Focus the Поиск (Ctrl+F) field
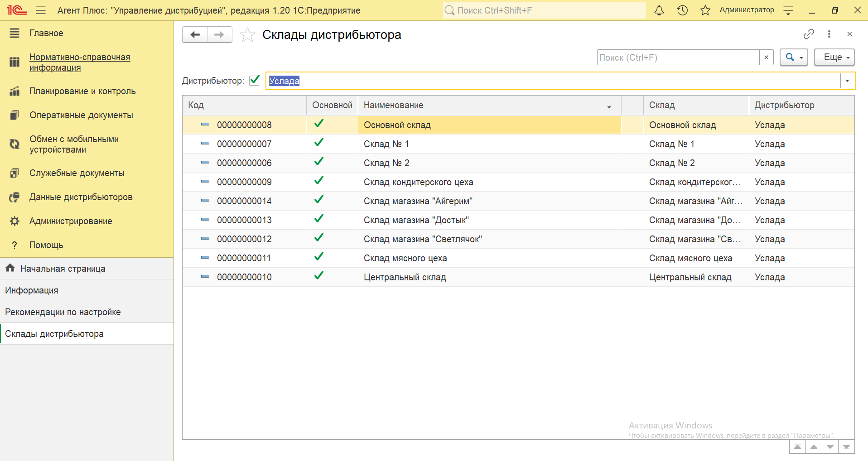 click(x=678, y=57)
